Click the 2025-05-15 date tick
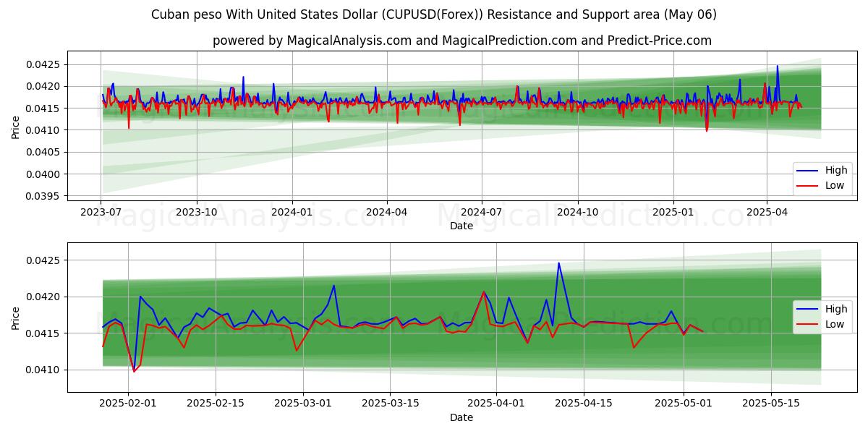Screen dimensions: 868x434 click(x=770, y=404)
